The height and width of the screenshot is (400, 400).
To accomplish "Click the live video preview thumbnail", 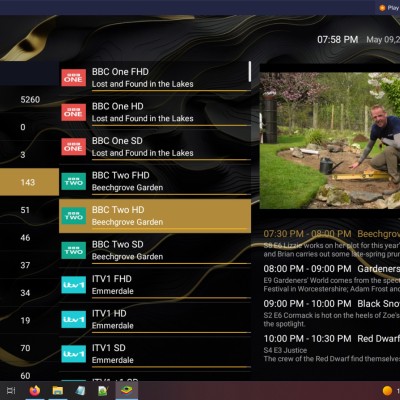I will tap(330, 140).
